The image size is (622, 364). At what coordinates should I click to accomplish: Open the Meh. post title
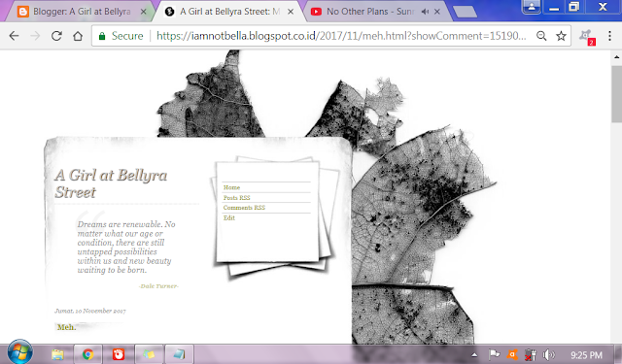(x=66, y=327)
